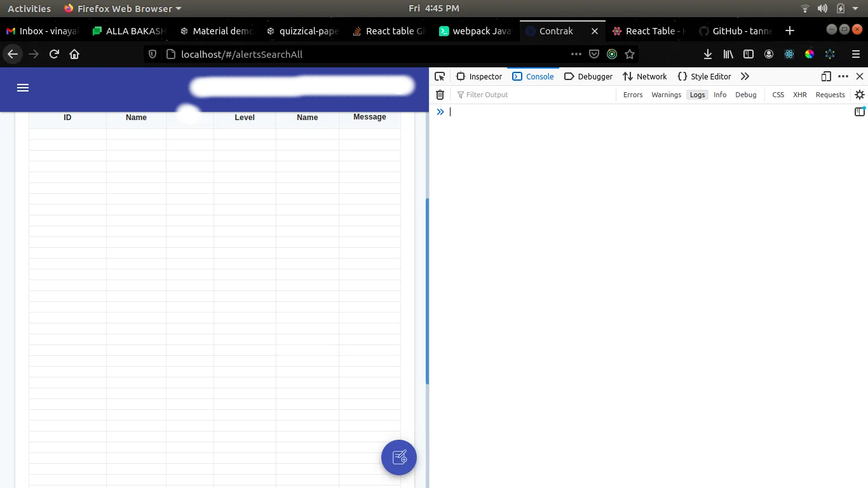Save page to Pocket
This screenshot has width=868, height=488.
pos(594,55)
